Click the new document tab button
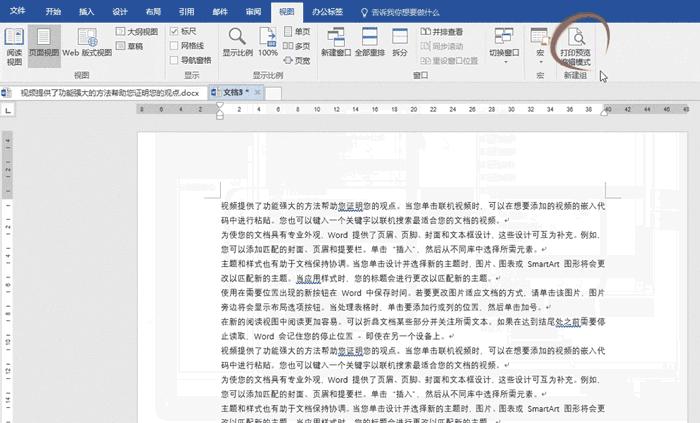This screenshot has height=423, width=700. click(x=273, y=93)
